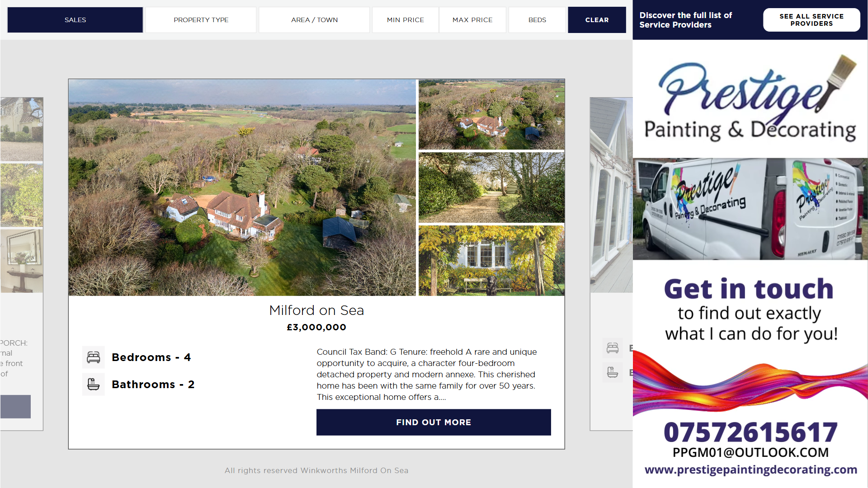This screenshot has height=488, width=868.
Task: Select the large aerial property photo
Action: (242, 188)
